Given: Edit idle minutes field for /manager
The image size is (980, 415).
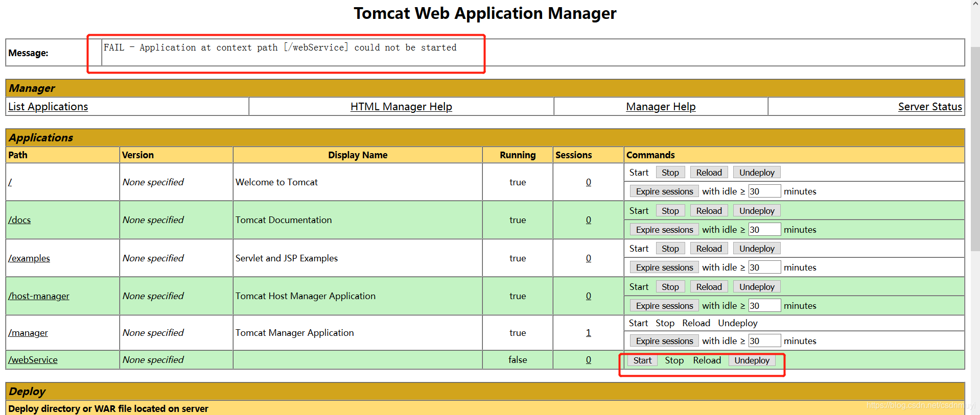Looking at the screenshot, I should tap(764, 341).
